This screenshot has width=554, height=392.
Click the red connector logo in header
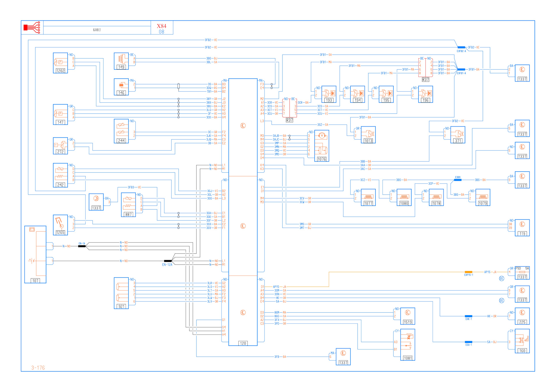click(x=32, y=27)
